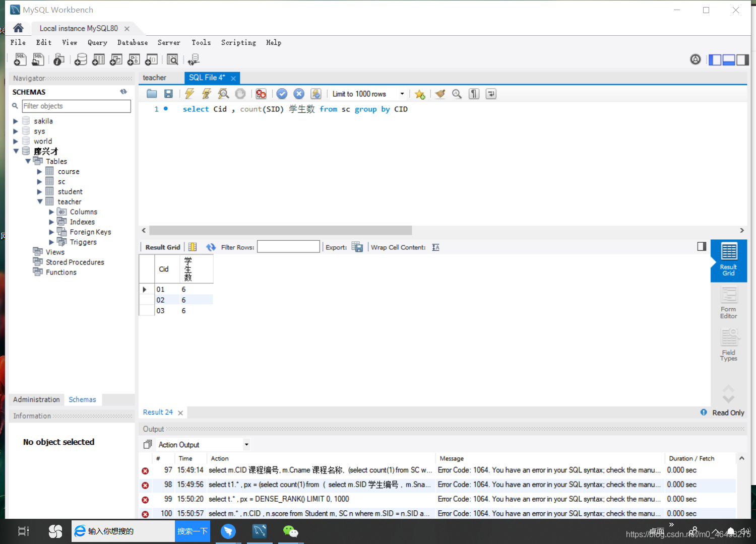Toggle left sidebar panel visibility
This screenshot has height=544, width=756.
(715, 60)
